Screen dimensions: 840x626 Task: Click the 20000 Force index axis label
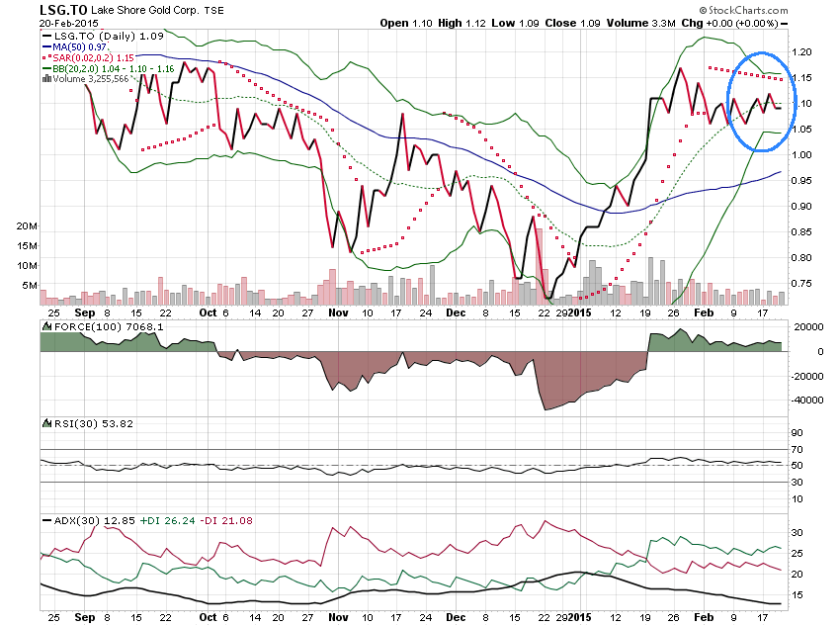(809, 327)
